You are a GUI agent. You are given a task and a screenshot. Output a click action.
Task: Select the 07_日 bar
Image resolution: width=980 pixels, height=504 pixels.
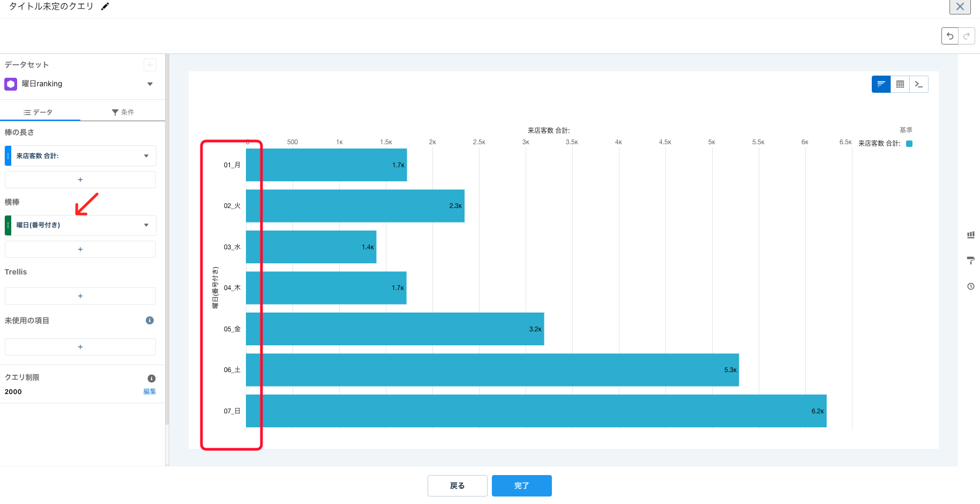536,411
